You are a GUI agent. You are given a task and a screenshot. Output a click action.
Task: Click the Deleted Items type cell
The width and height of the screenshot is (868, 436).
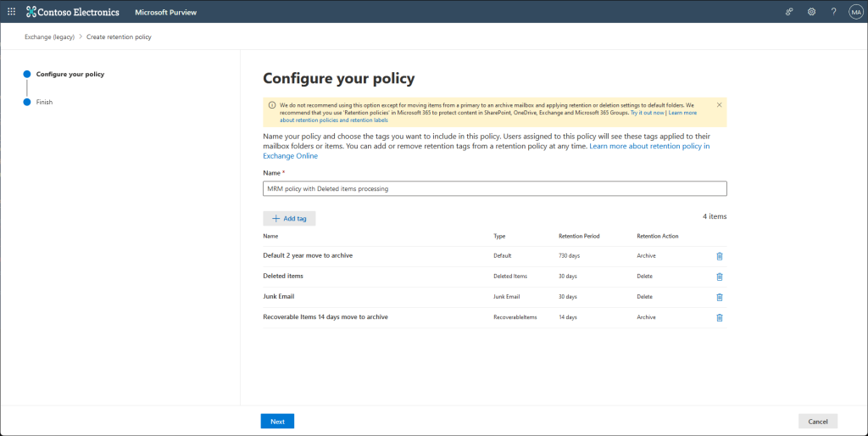tap(509, 277)
